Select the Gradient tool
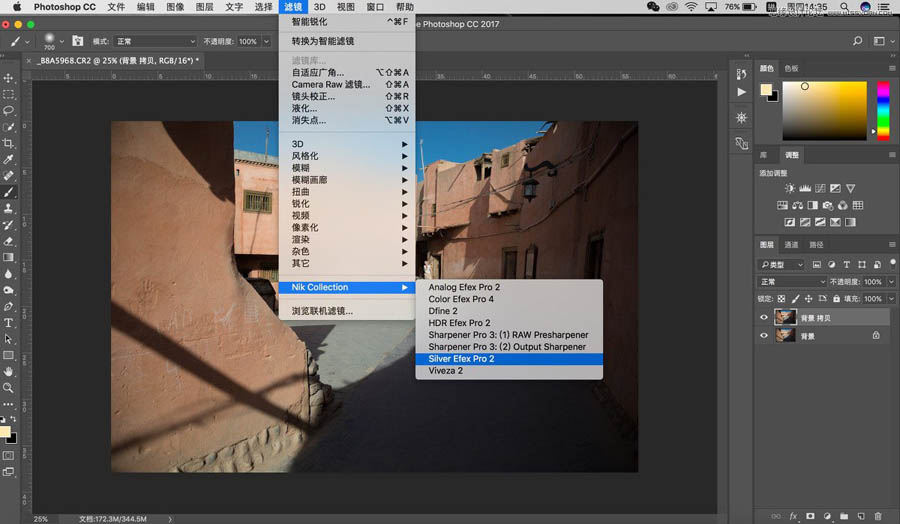 (8, 257)
